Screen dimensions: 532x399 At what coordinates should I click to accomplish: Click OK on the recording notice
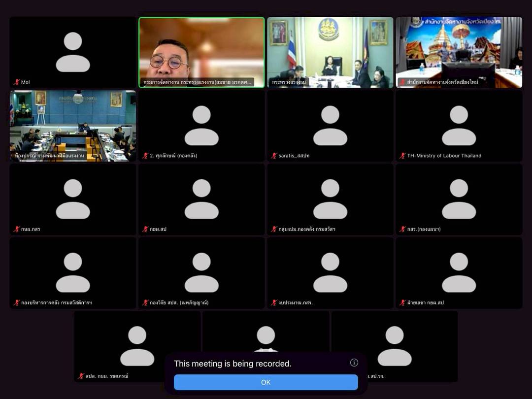coord(266,382)
